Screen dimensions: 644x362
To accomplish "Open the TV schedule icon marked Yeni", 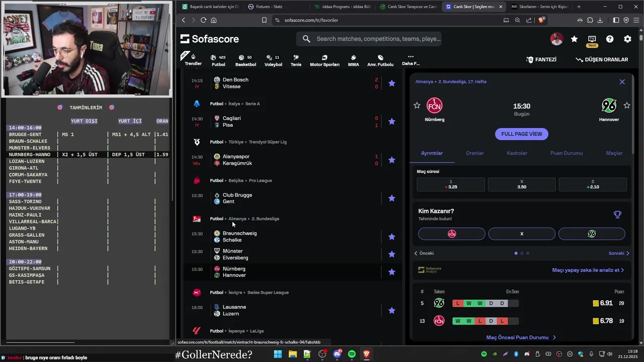I will pos(592,39).
